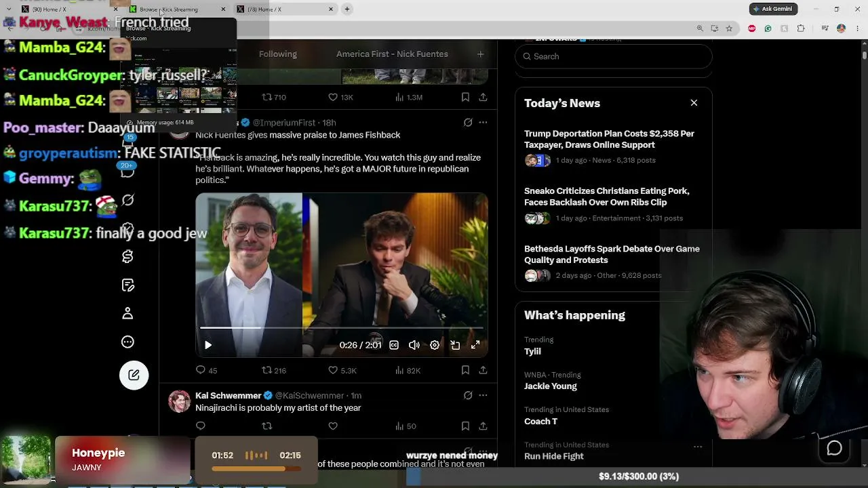Dismiss the Today's News panel
868x488 pixels.
(x=694, y=103)
